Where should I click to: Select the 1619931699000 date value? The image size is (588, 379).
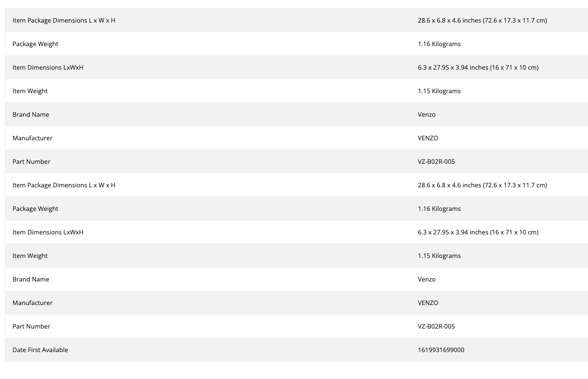tap(441, 350)
